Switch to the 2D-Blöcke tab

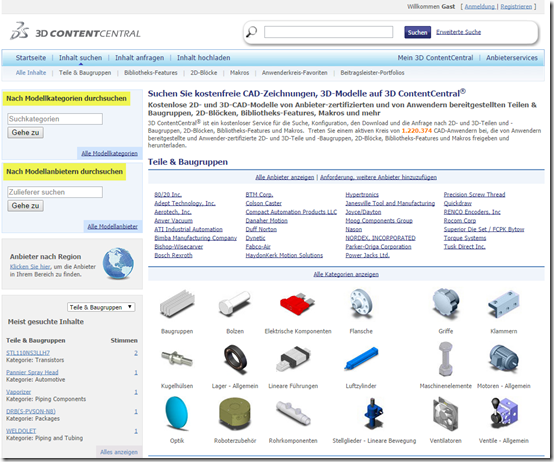pos(204,73)
